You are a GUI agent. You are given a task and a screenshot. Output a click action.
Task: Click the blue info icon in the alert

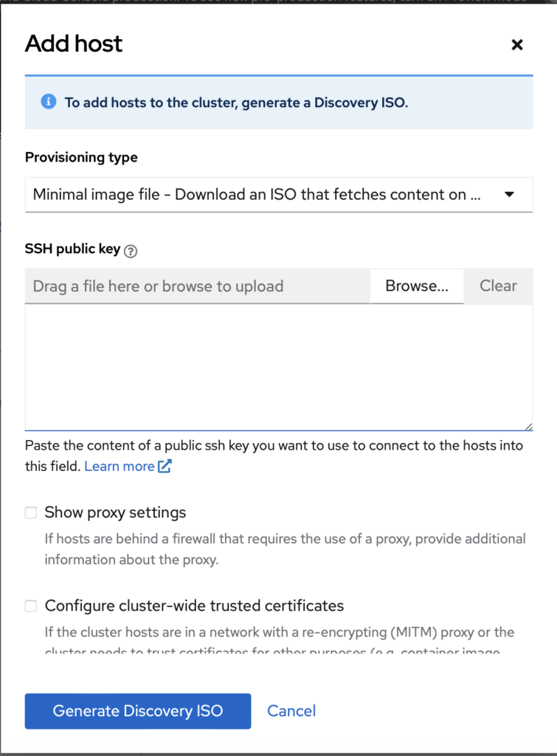[x=49, y=102]
